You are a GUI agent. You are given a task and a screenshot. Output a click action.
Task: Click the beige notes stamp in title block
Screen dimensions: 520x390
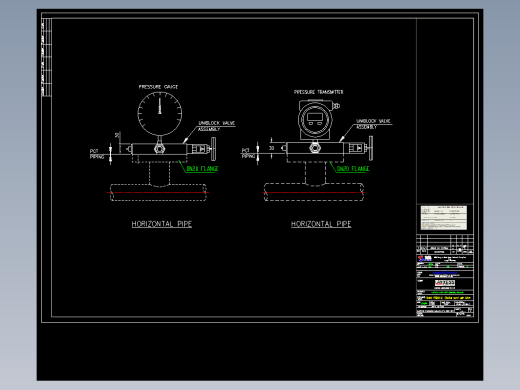(x=444, y=218)
